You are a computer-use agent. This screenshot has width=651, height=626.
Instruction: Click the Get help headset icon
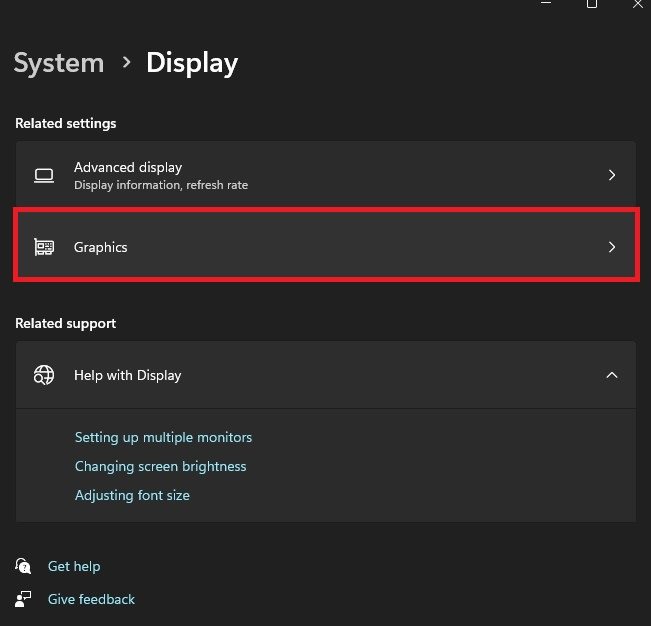24,566
